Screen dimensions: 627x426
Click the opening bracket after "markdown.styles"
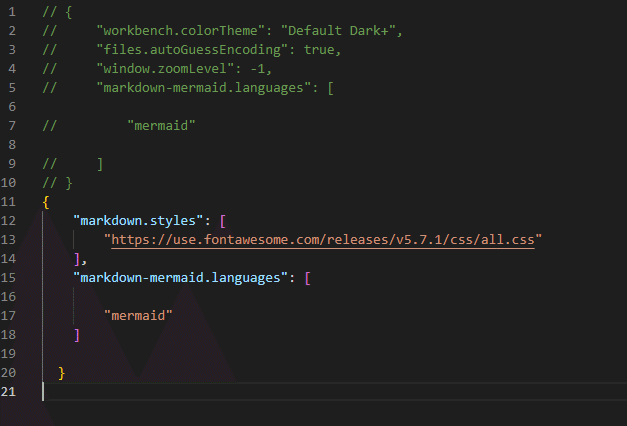coord(223,221)
